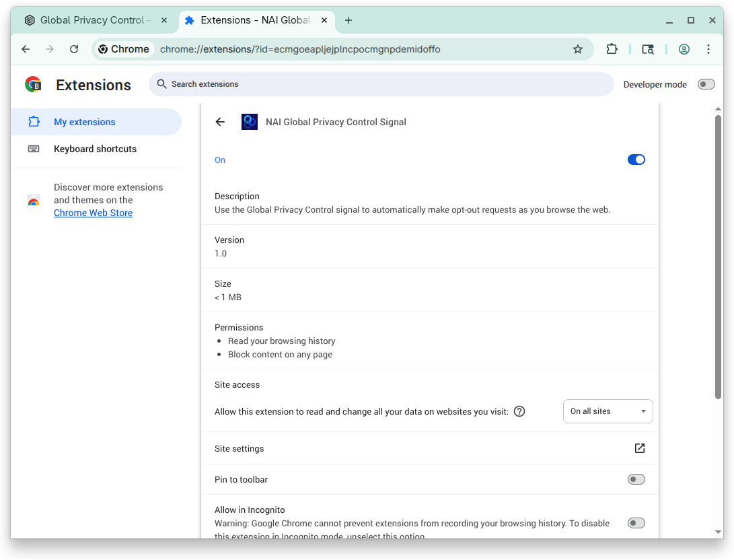Image resolution: width=734 pixels, height=560 pixels.
Task: Reload the page using the refresh icon
Action: click(74, 49)
